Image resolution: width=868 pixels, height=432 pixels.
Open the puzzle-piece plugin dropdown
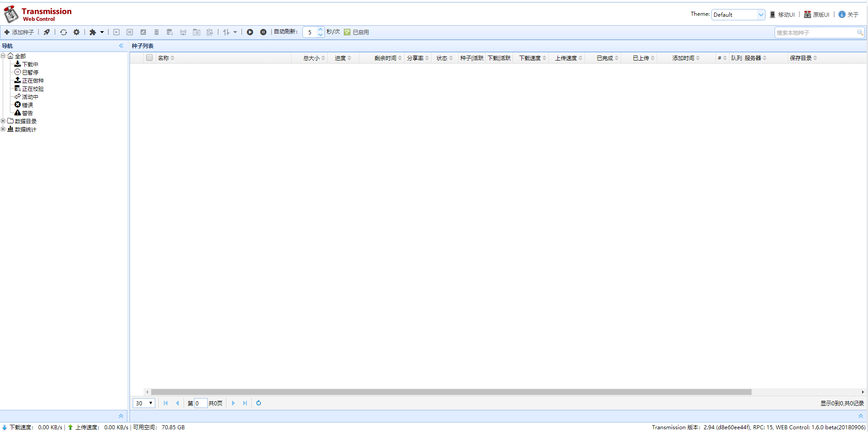click(96, 32)
